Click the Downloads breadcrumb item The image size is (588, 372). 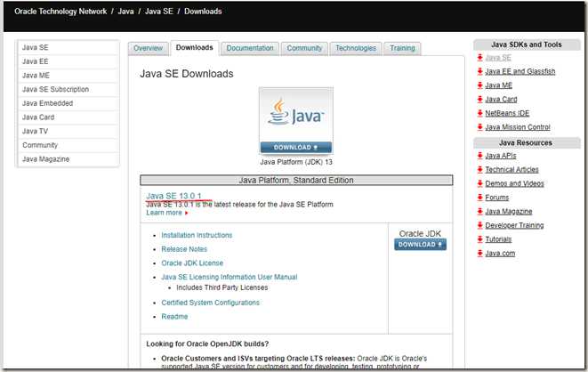click(x=203, y=12)
